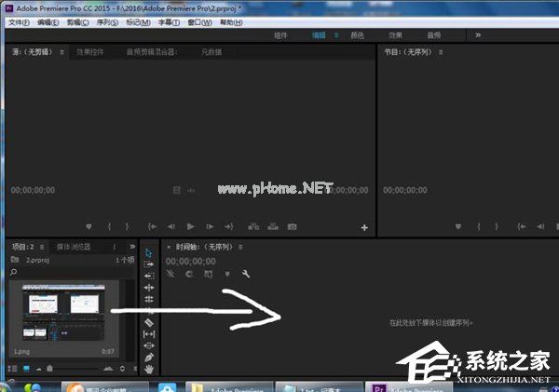Open the 文件(F) menu
Image resolution: width=559 pixels, height=392 pixels.
[x=19, y=22]
